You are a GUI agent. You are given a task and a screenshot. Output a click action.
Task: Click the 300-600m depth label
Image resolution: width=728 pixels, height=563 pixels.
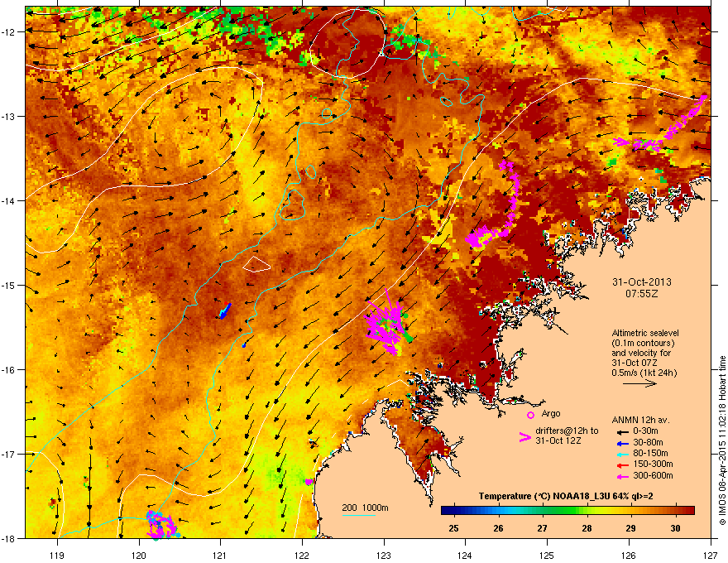[x=653, y=475]
